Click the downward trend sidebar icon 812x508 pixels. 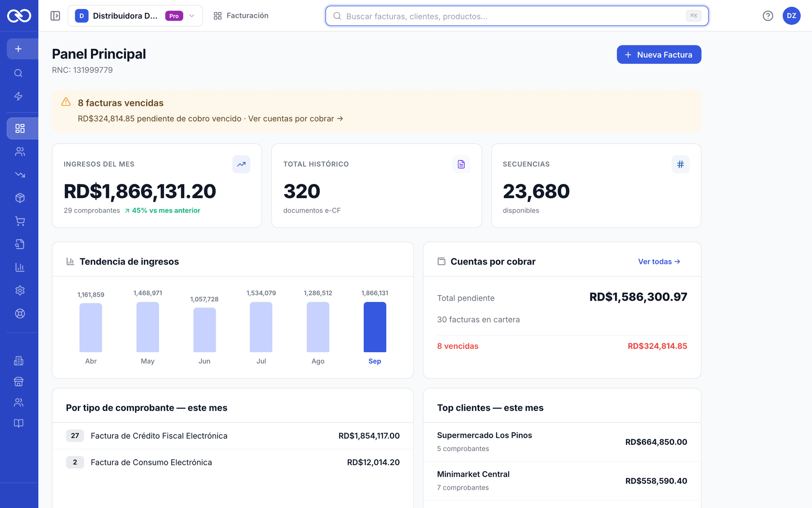pyautogui.click(x=20, y=174)
